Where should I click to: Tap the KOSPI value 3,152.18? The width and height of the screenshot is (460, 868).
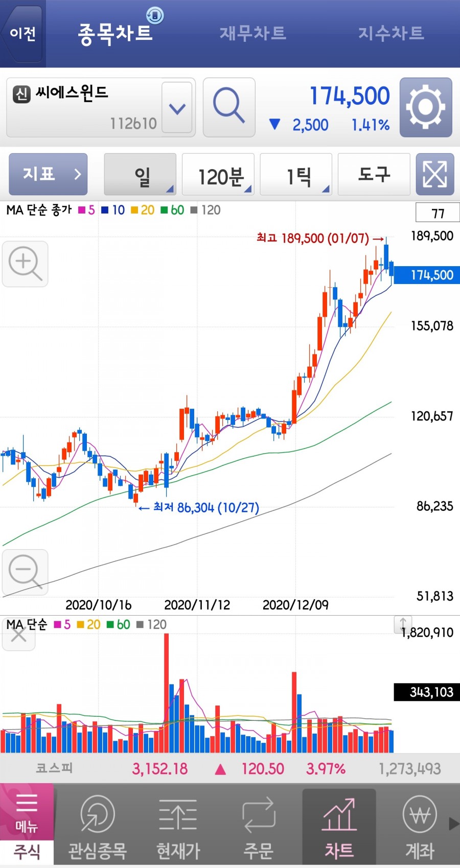click(160, 768)
